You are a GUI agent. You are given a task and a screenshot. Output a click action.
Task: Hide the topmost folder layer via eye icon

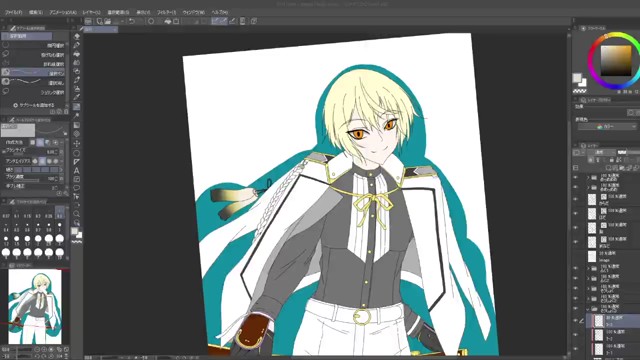[x=576, y=178]
